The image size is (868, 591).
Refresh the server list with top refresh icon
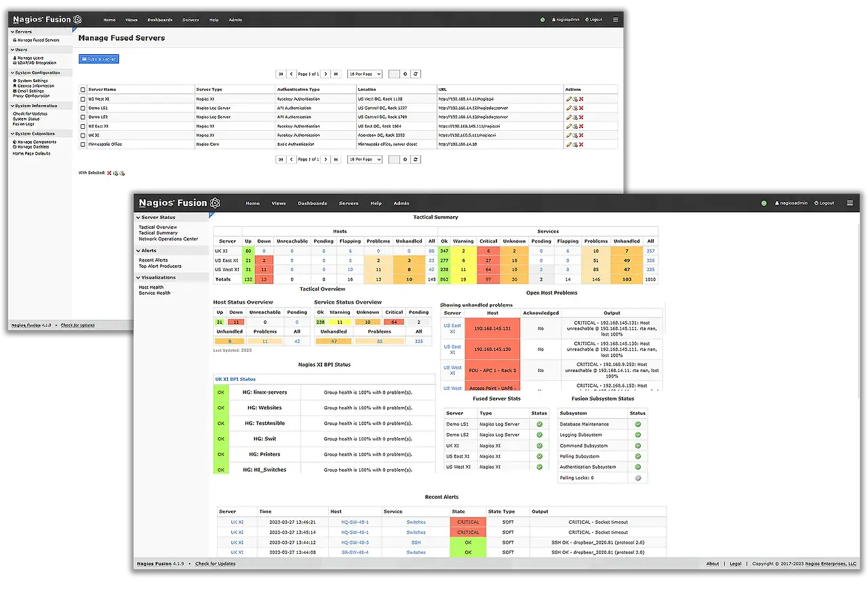pos(416,74)
